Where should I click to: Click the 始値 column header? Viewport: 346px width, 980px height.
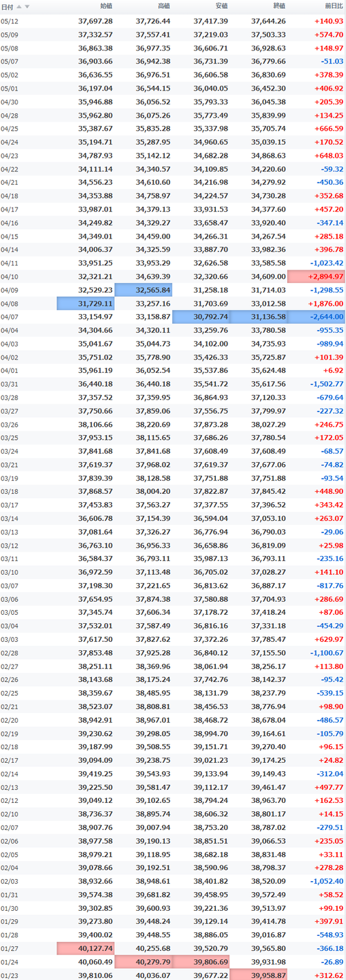[106, 6]
